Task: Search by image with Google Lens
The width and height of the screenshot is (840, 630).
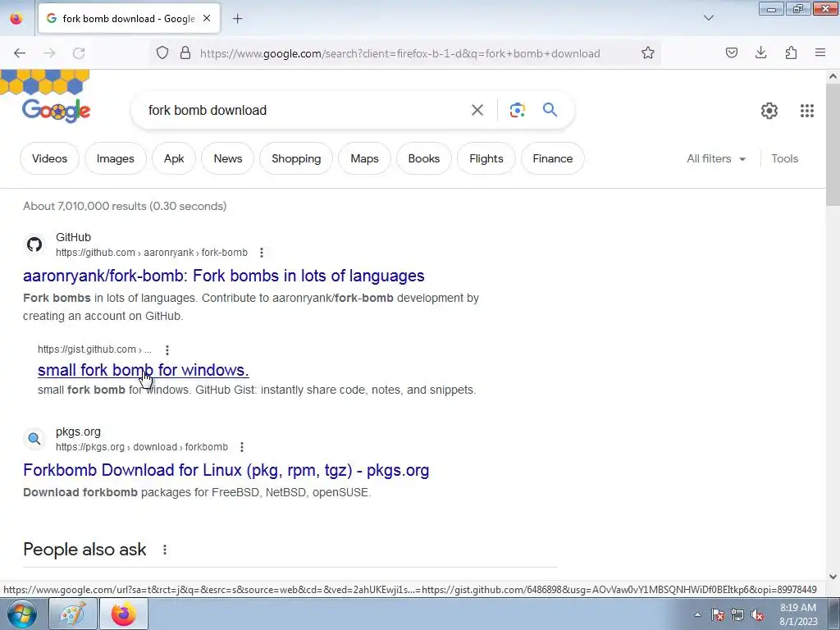Action: pyautogui.click(x=517, y=111)
